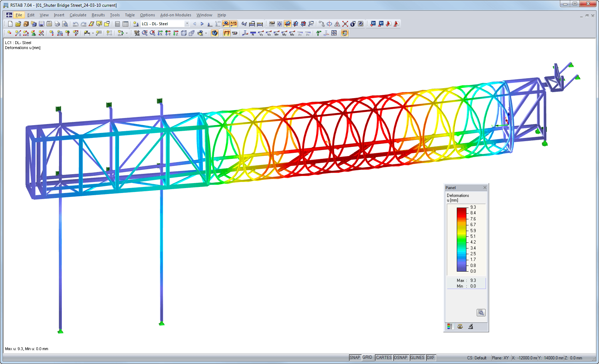Image resolution: width=599 pixels, height=364 pixels.
Task: Enable OSNAP in the status bar
Action: 401,357
